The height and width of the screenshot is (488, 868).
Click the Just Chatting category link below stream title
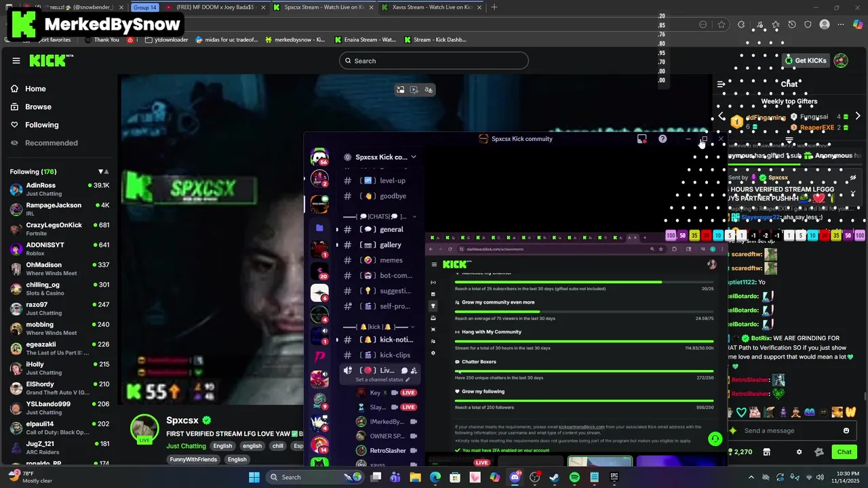(186, 446)
